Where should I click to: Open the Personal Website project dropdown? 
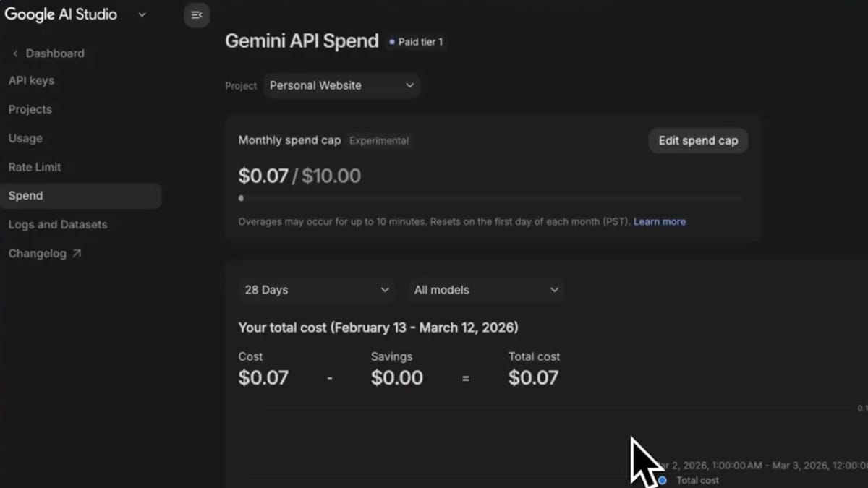(341, 85)
